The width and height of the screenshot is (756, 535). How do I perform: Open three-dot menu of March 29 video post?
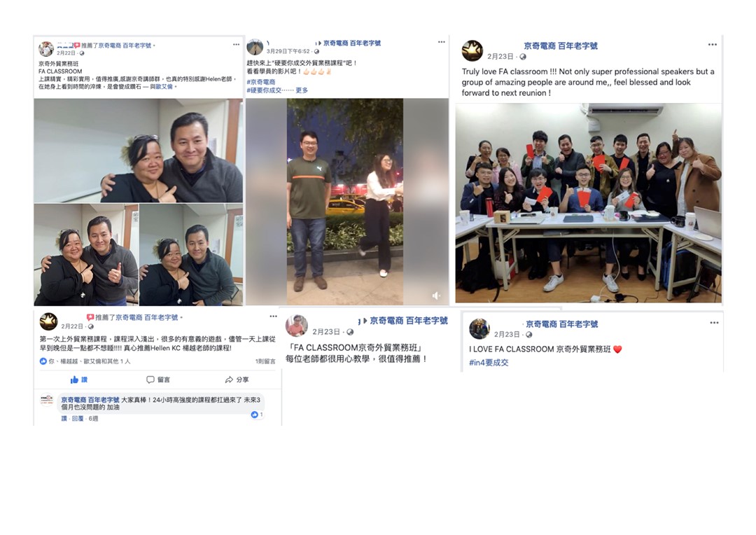click(x=441, y=42)
